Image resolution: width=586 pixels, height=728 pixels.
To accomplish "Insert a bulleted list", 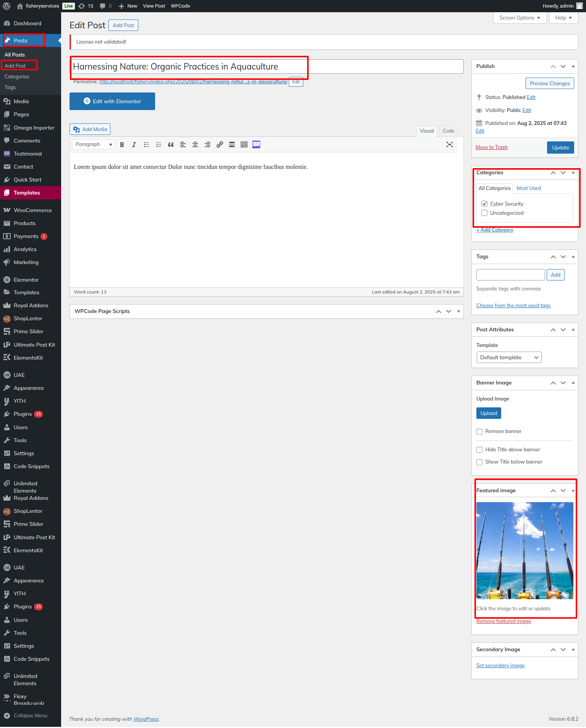I will click(x=146, y=144).
